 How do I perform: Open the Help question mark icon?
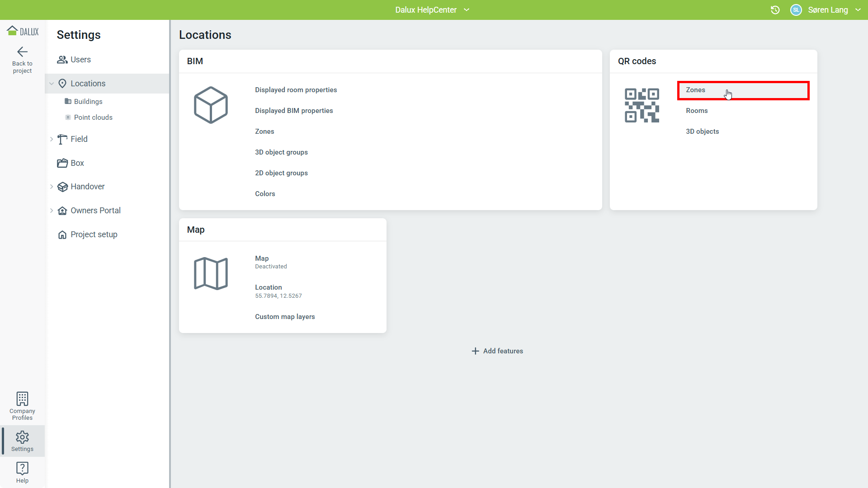click(x=22, y=468)
